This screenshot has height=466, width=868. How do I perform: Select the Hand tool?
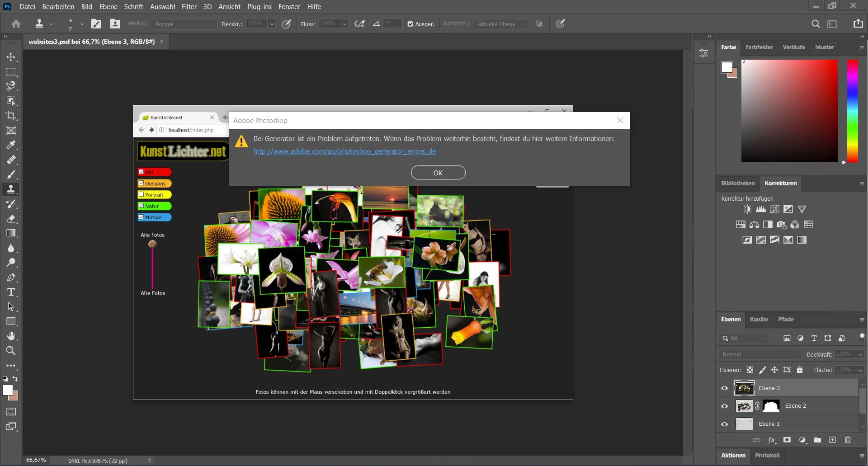click(x=11, y=336)
